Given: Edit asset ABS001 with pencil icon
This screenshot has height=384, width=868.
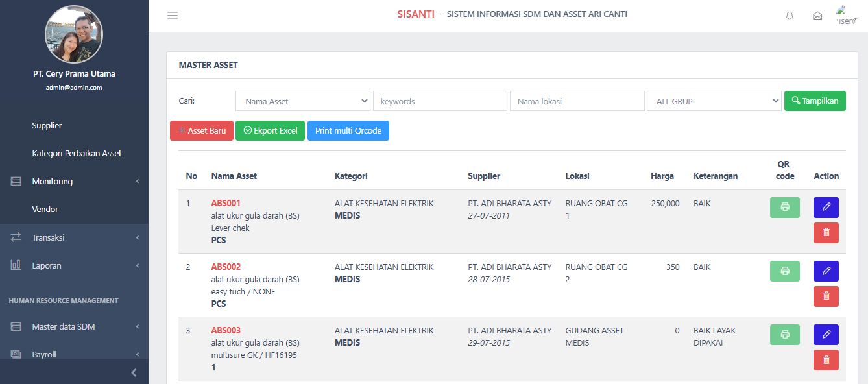Looking at the screenshot, I should [826, 208].
